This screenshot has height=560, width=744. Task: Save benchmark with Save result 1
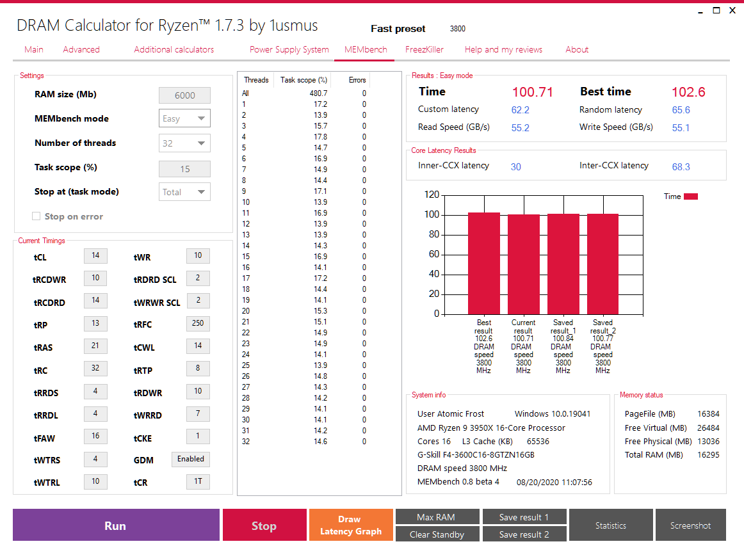[524, 516]
